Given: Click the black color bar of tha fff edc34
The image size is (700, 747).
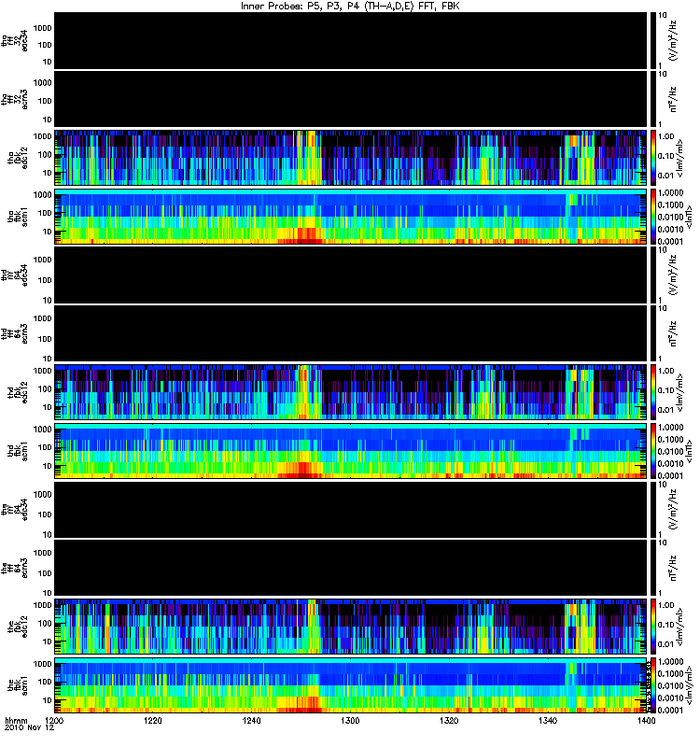Looking at the screenshot, I should click(653, 40).
